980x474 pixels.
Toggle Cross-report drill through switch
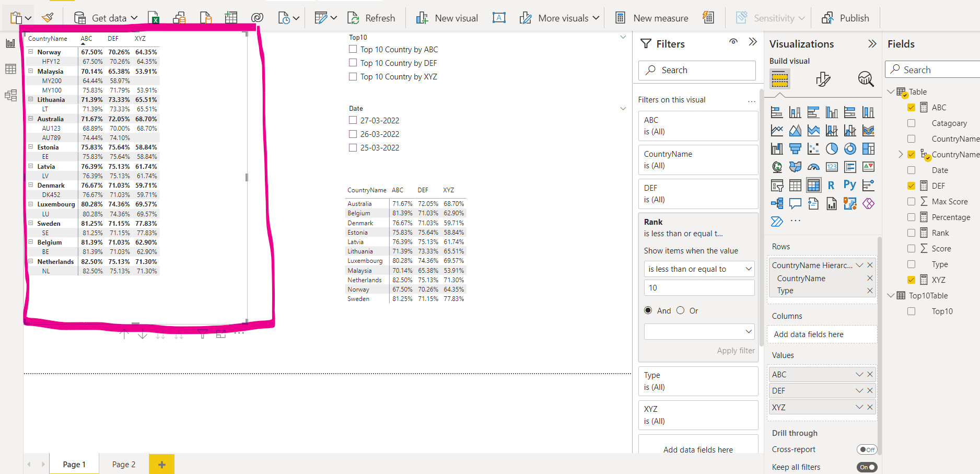click(x=867, y=449)
